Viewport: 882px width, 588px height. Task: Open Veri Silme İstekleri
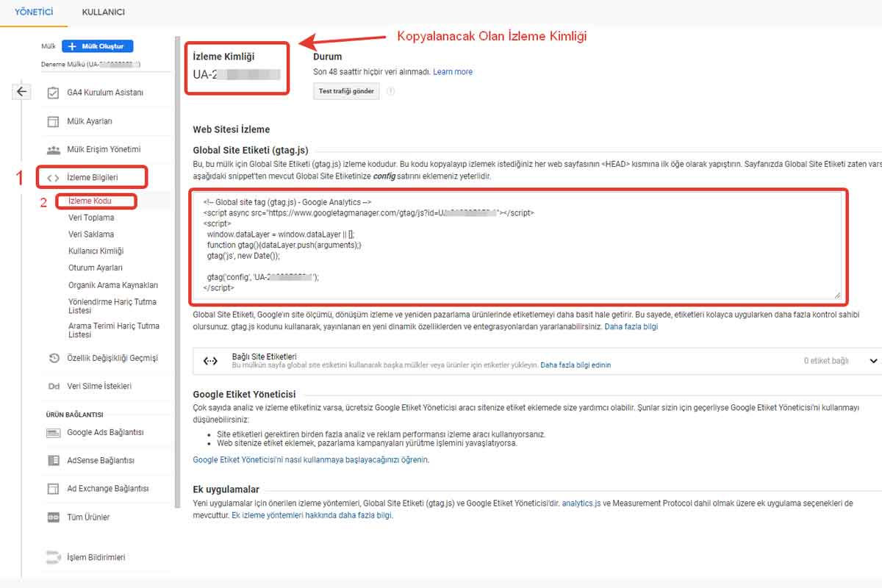pos(99,386)
